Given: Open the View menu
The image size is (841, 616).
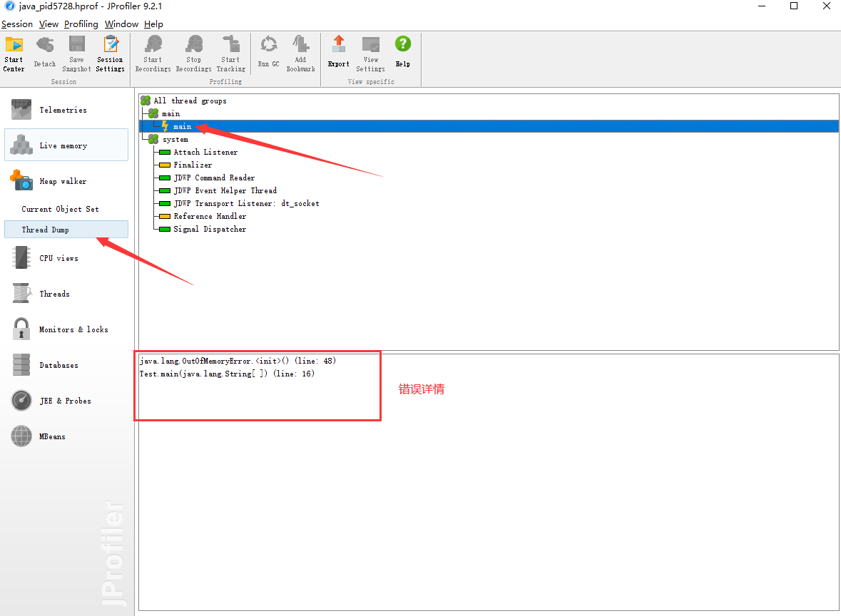Looking at the screenshot, I should point(49,24).
